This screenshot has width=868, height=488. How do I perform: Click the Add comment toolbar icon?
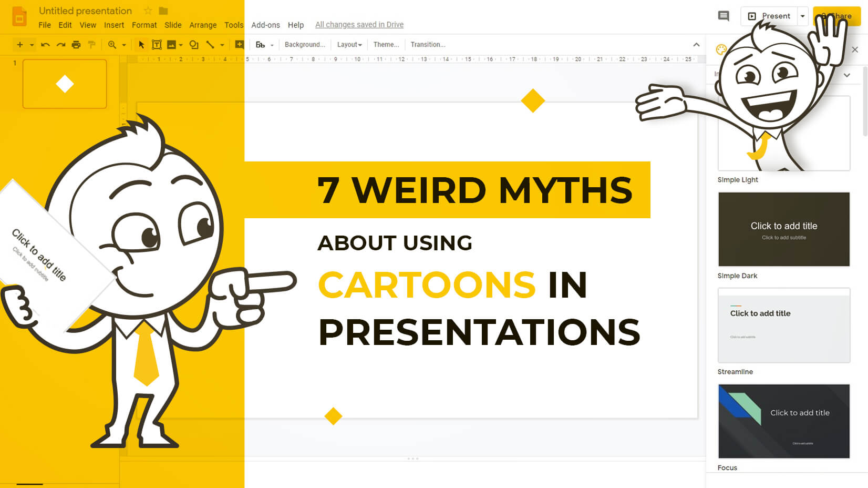(239, 45)
